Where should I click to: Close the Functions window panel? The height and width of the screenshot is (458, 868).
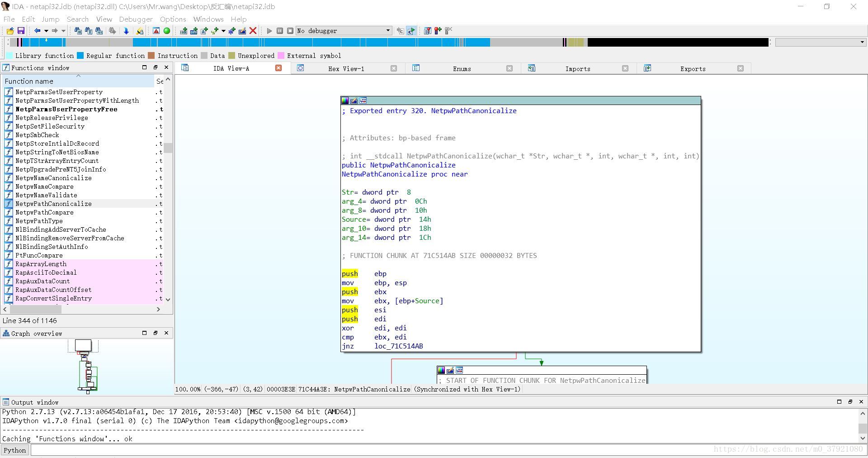166,67
